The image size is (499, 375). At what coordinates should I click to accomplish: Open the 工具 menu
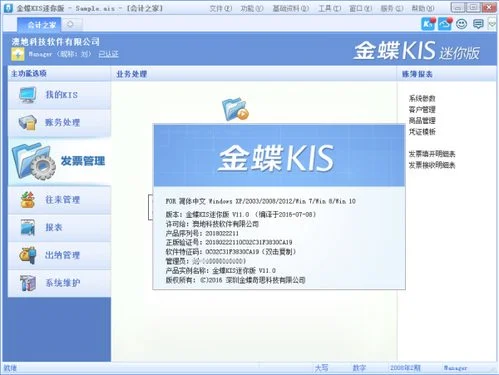pos(330,8)
